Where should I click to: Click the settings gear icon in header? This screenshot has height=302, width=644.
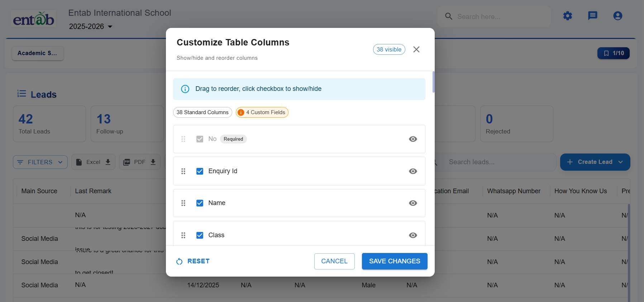click(x=567, y=16)
